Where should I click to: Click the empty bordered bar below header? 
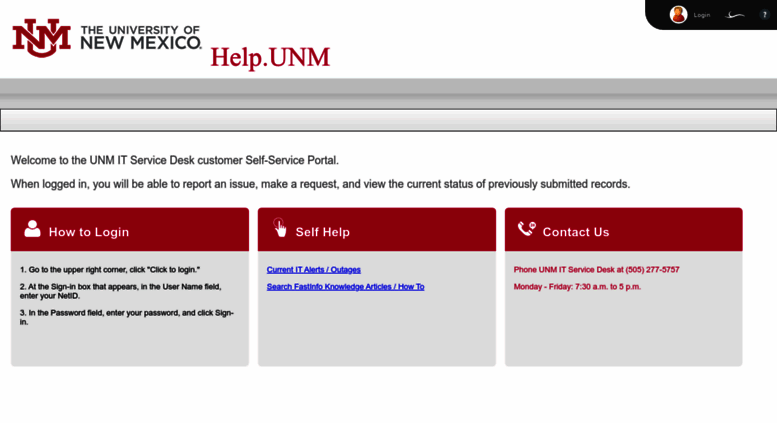pyautogui.click(x=388, y=120)
